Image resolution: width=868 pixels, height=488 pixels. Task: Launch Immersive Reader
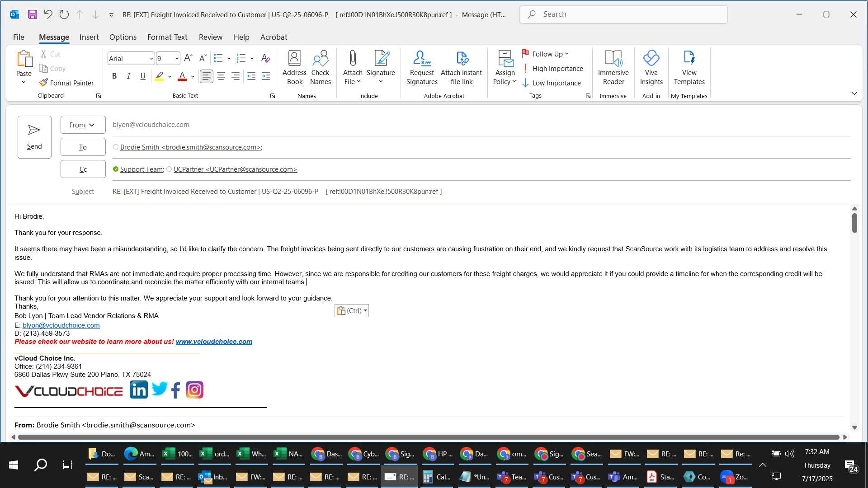[613, 67]
